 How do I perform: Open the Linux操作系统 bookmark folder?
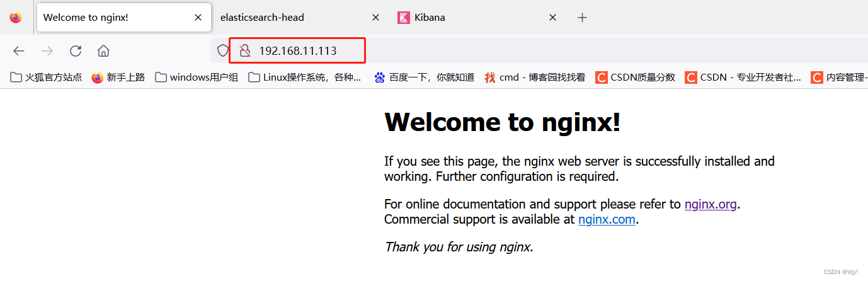(x=305, y=77)
